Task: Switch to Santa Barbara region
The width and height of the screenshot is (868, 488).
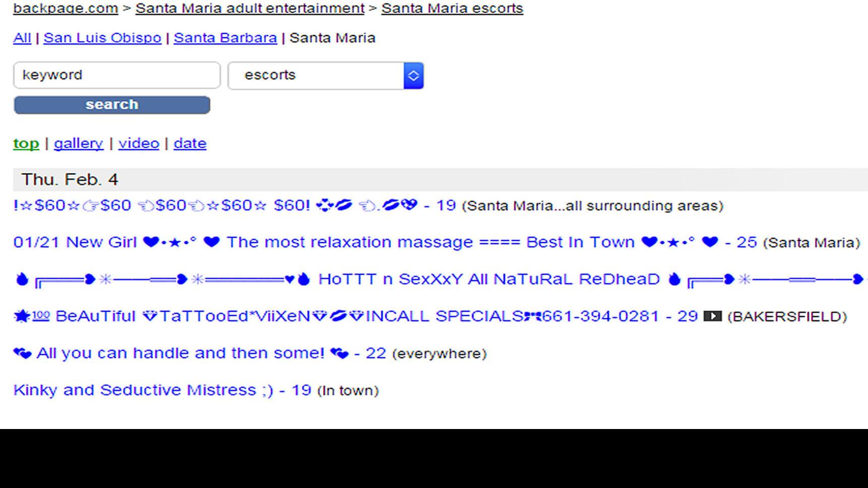Action: pyautogui.click(x=225, y=38)
